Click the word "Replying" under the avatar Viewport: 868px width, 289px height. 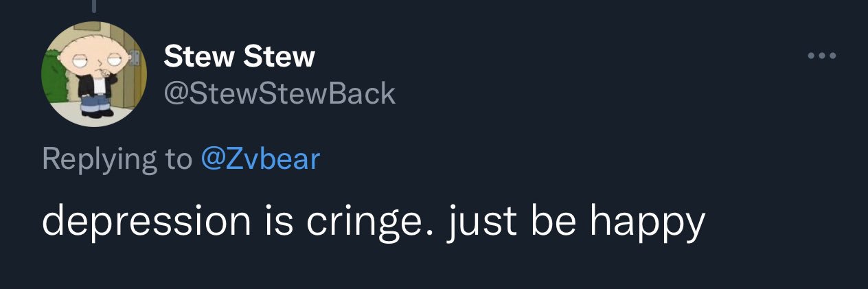pos(99,159)
